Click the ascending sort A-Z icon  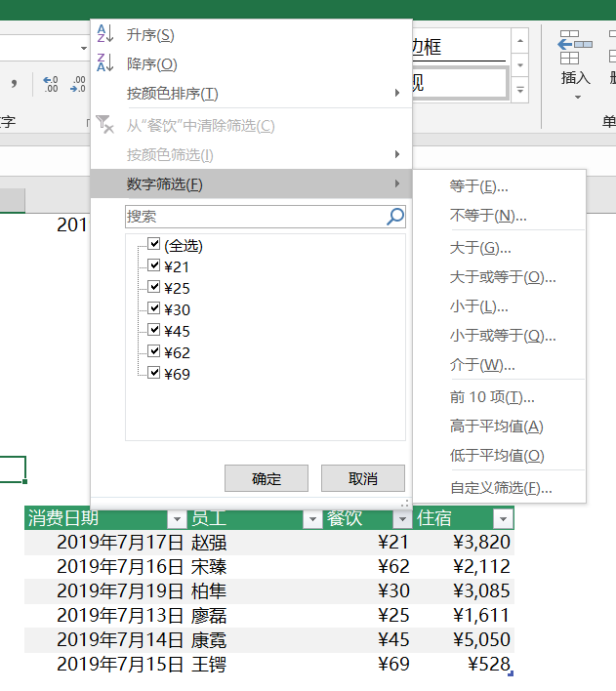pos(105,35)
